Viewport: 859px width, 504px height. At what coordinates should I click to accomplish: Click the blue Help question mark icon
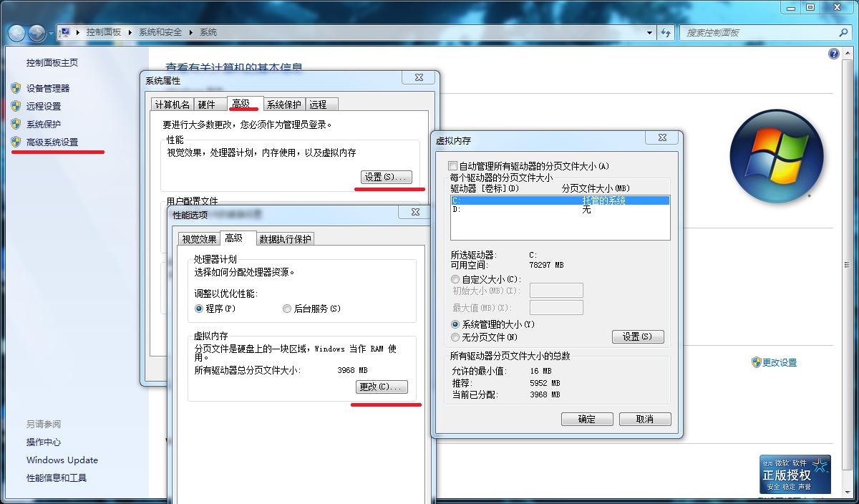point(833,54)
